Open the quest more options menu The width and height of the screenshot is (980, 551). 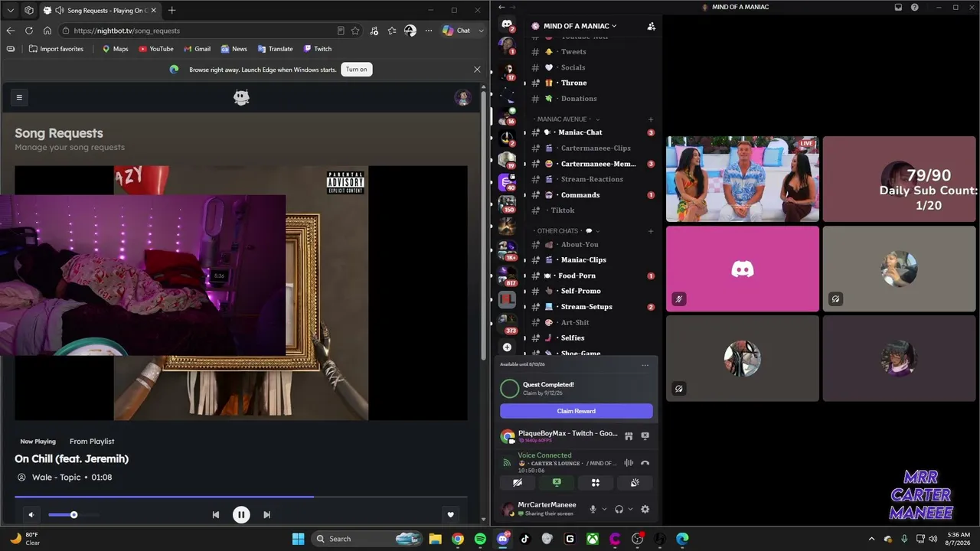pos(645,365)
